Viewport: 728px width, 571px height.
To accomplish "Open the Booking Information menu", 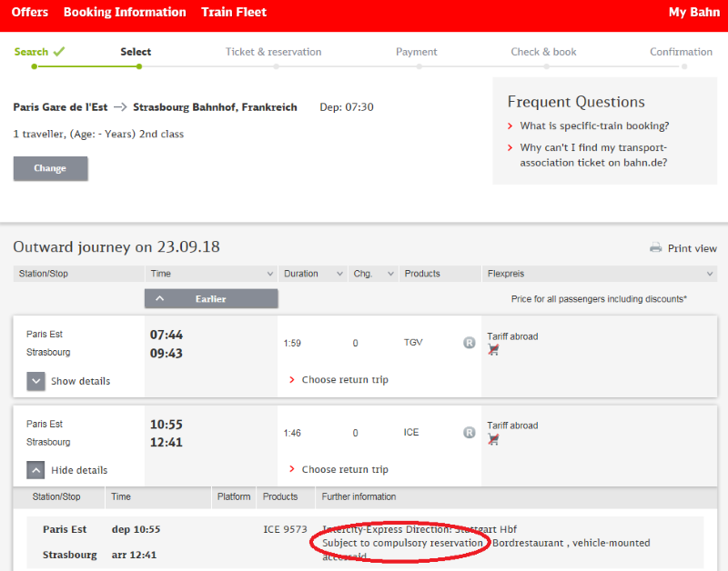I will coord(125,12).
